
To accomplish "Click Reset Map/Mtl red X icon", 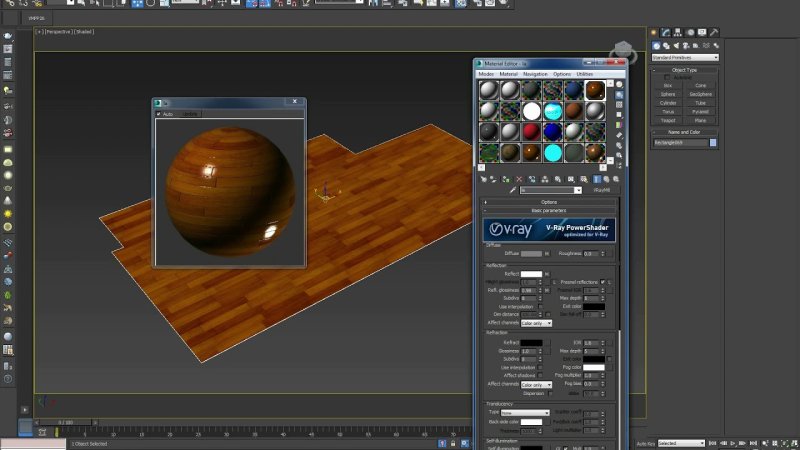I will point(519,179).
